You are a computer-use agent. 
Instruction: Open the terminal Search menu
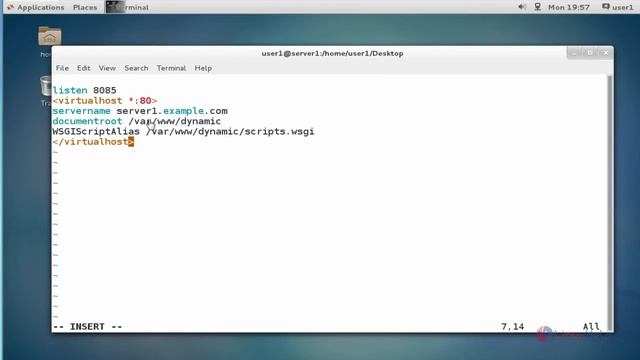pyautogui.click(x=136, y=68)
